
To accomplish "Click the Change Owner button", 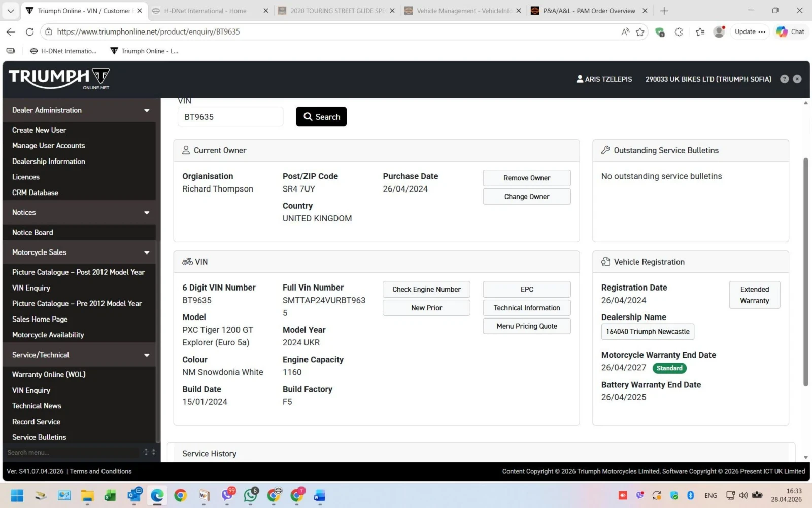I will 526,197.
